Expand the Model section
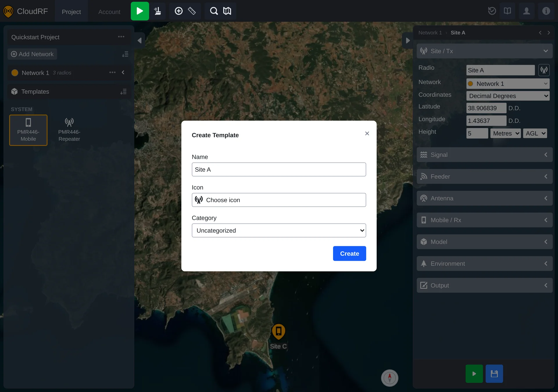The image size is (558, 392). tap(484, 242)
